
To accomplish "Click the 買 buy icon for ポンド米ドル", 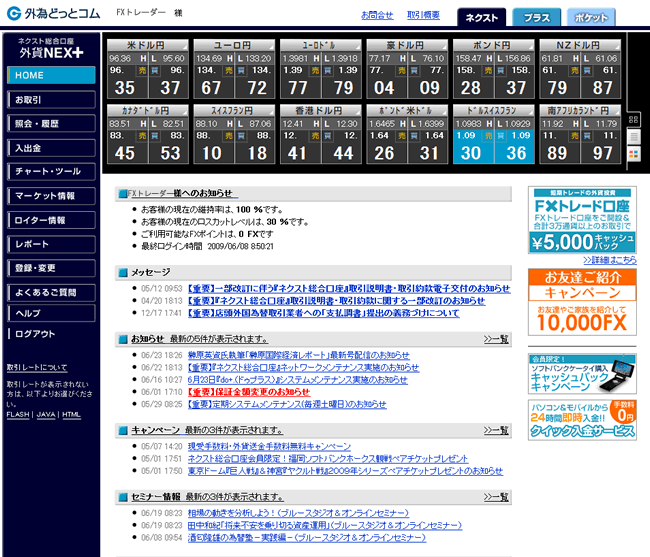I will (414, 136).
